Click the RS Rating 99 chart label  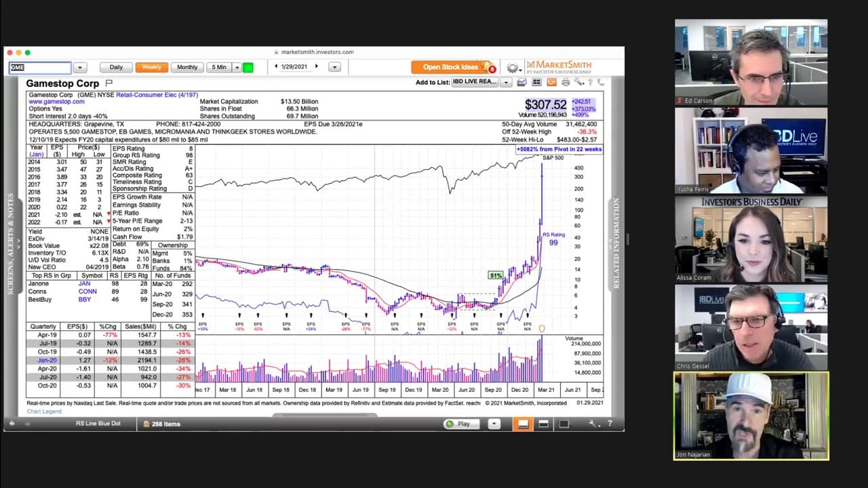coord(553,239)
